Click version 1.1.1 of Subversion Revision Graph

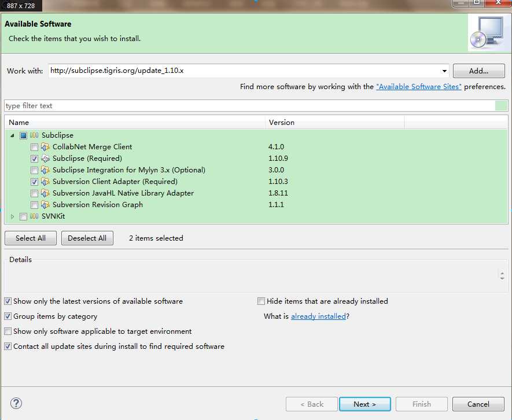[276, 205]
